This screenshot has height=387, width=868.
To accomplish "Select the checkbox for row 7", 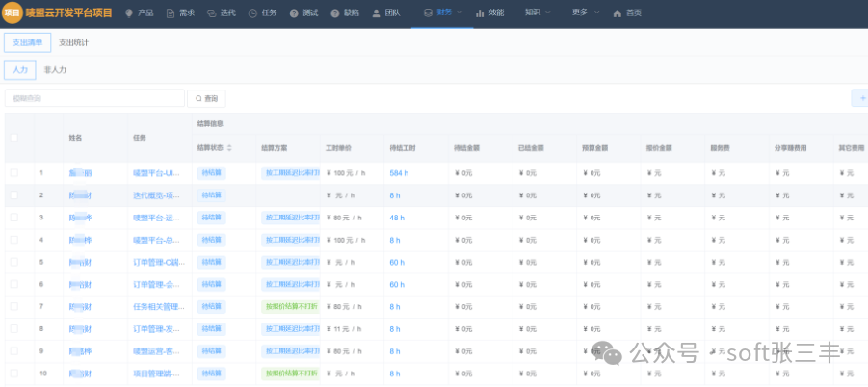I will 13,306.
